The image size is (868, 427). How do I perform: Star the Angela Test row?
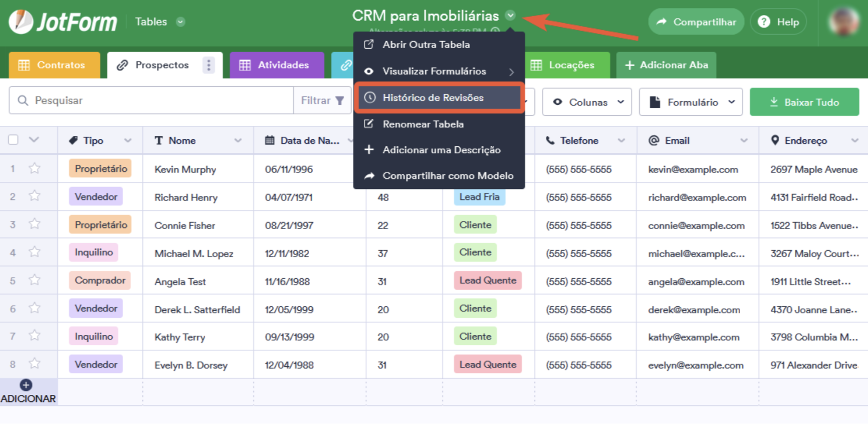click(35, 280)
